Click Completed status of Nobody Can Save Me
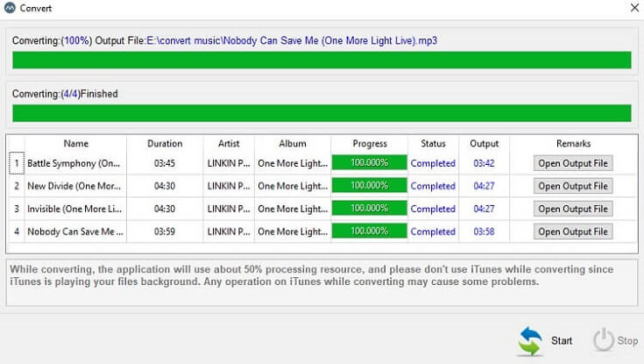Screen dimensions: 644x364 433,232
